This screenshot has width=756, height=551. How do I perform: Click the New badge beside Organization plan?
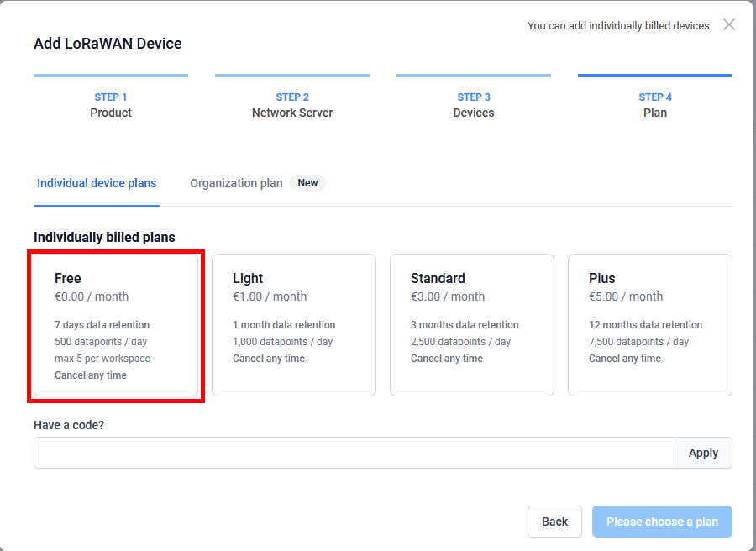307,183
